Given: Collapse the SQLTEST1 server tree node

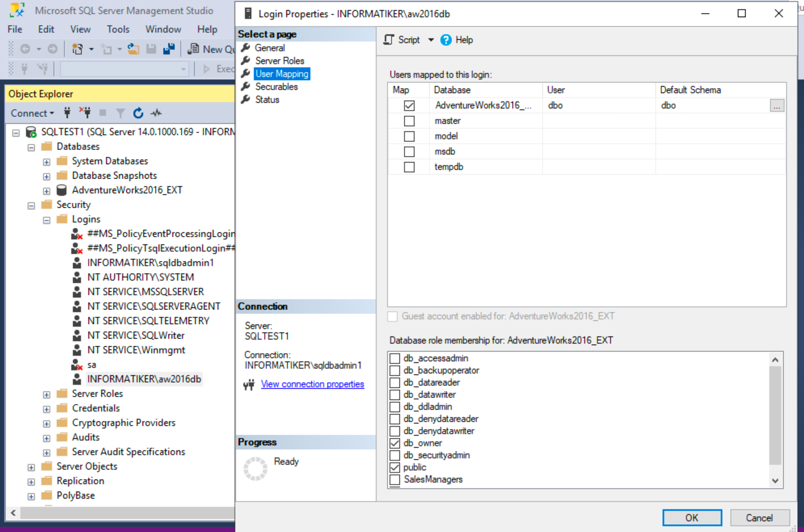Looking at the screenshot, I should tap(16, 133).
